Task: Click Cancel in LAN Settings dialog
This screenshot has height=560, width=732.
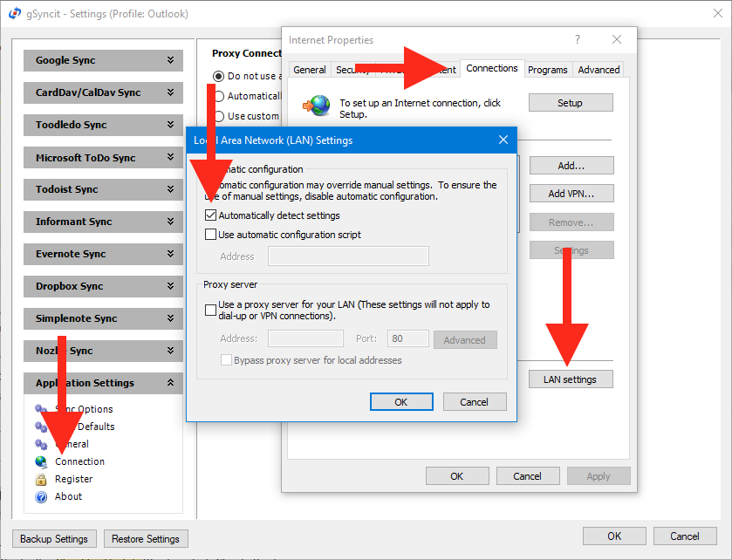Action: (x=474, y=402)
